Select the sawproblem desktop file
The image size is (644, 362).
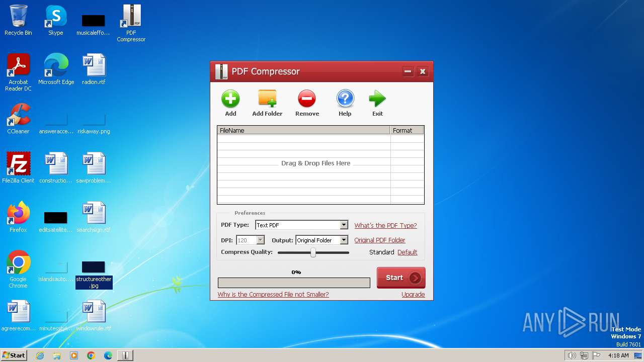pos(94,168)
